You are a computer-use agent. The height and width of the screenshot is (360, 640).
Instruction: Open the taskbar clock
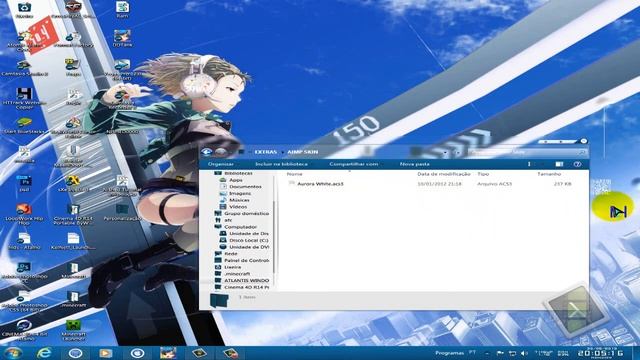(600, 353)
